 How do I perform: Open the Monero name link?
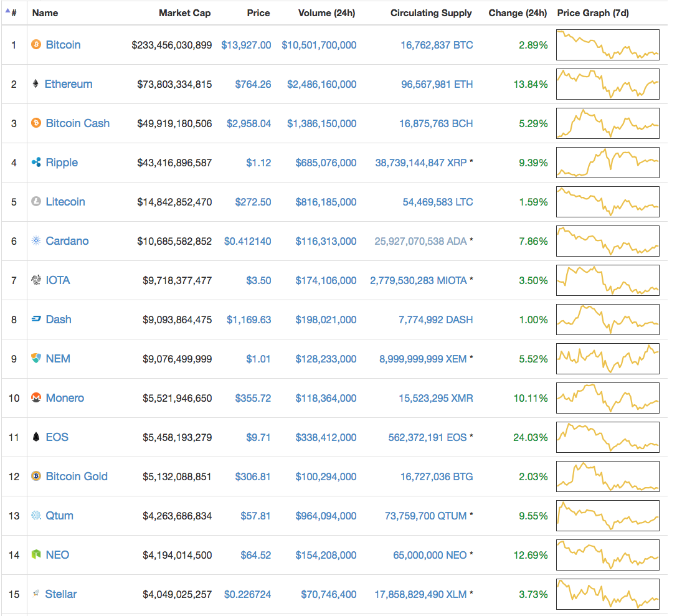click(65, 398)
